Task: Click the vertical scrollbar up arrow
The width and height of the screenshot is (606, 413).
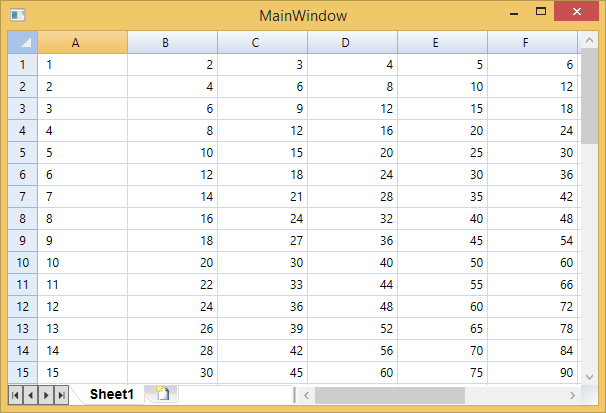Action: (589, 40)
